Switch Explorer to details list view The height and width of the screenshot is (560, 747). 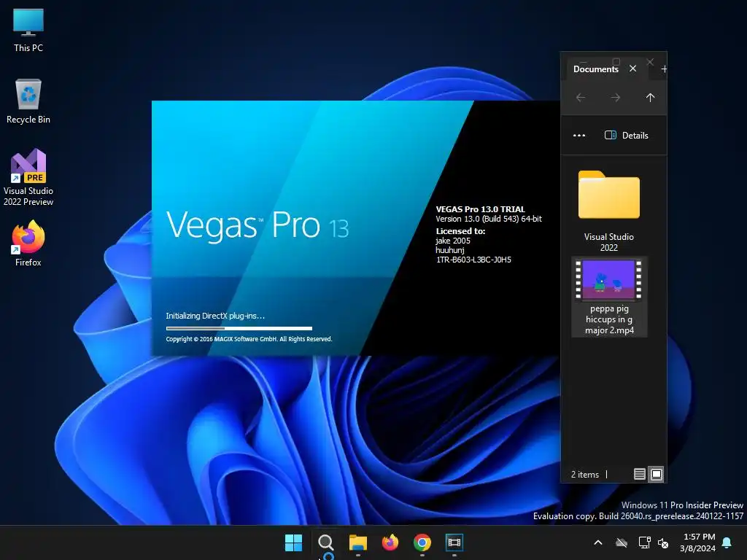tap(639, 474)
